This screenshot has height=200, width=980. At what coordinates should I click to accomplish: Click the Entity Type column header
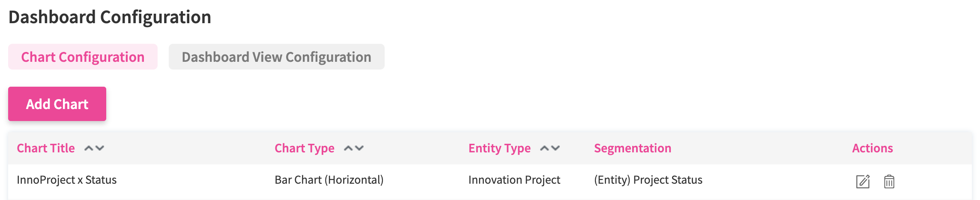499,148
